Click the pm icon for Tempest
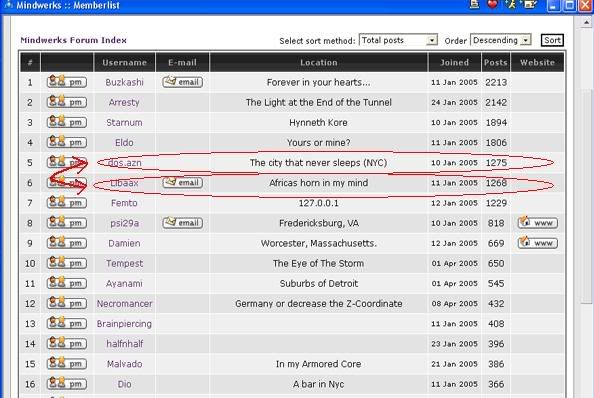The image size is (594, 398). (x=67, y=263)
